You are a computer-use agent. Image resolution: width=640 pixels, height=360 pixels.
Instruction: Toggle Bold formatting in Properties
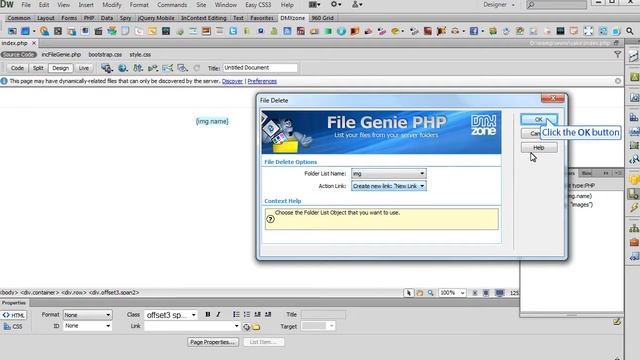point(208,314)
